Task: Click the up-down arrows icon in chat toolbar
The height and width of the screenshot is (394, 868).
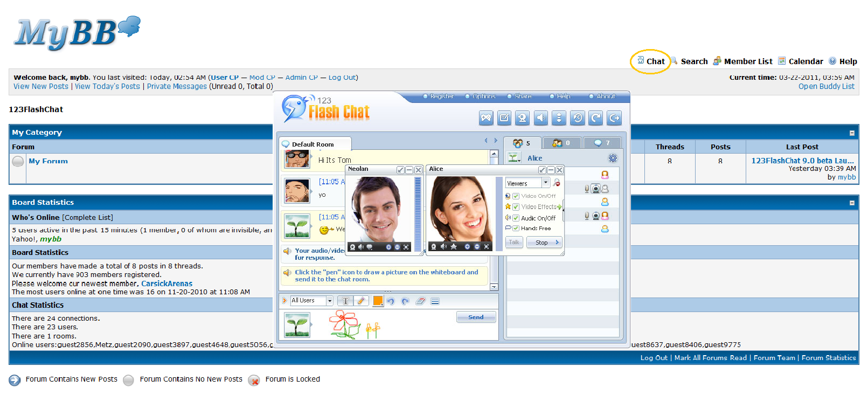Action: (x=559, y=118)
